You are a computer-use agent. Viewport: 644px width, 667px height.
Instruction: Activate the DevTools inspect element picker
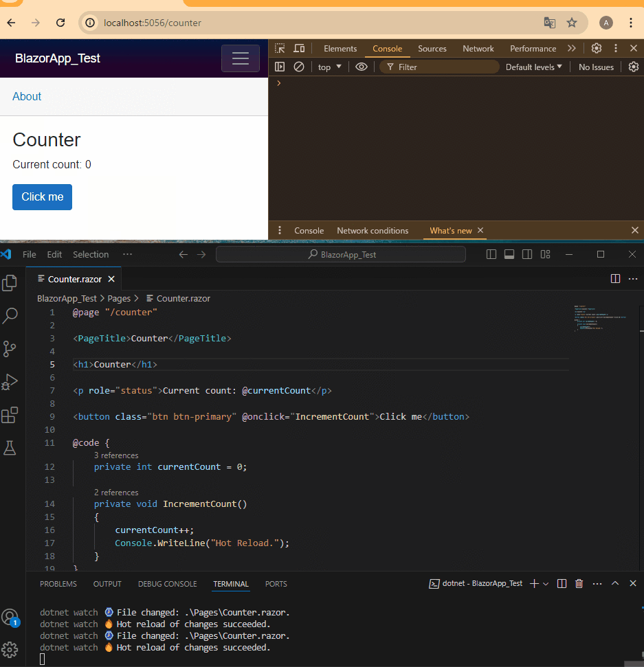pyautogui.click(x=280, y=49)
